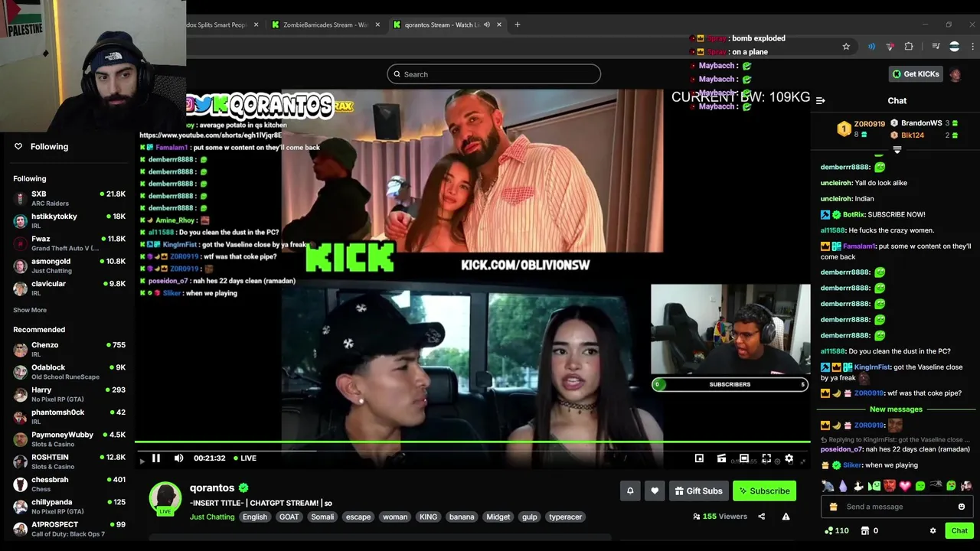980x551 pixels.
Task: Search Kick using the Search bar
Action: pos(494,74)
